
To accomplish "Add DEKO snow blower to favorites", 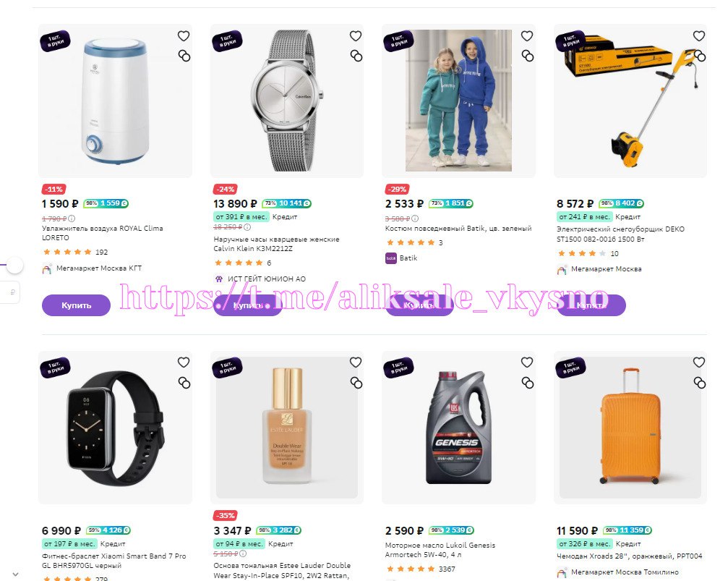I will pos(699,35).
